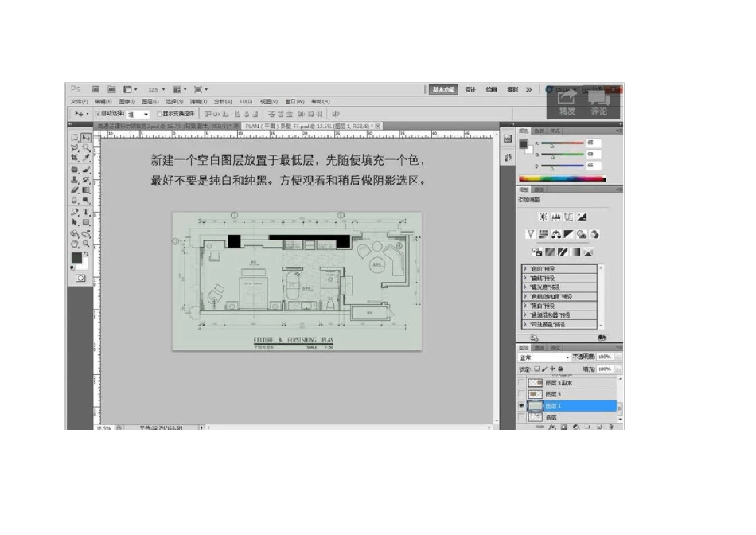Toggle lock image pixels brush icon

click(x=544, y=369)
